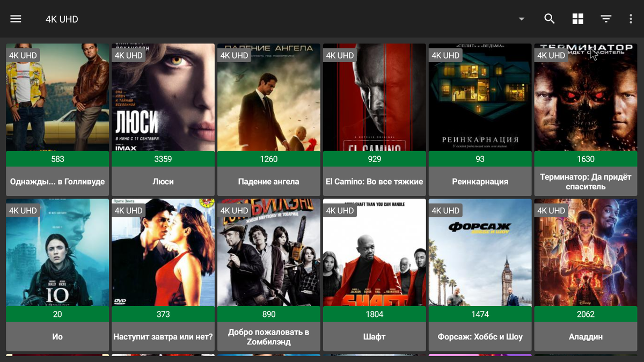Click the title Реинкарнация

click(x=480, y=181)
